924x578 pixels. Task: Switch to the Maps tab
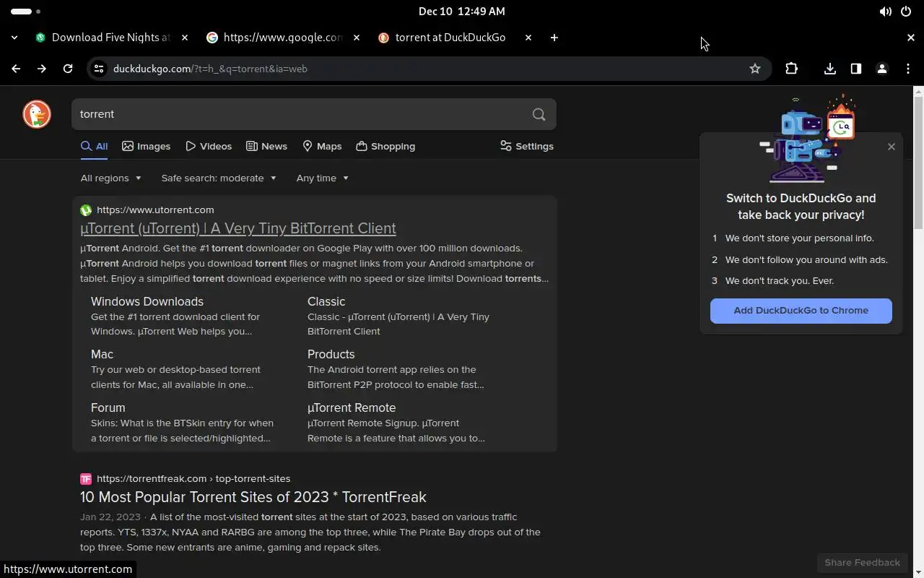(x=322, y=146)
